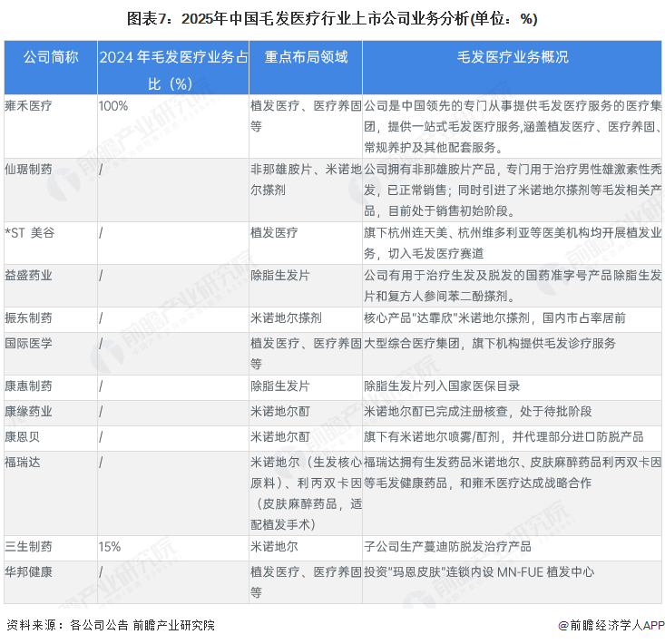Screen dimensions: 665x644
Task: Click the company name 三生制药
Action: pyautogui.click(x=28, y=546)
